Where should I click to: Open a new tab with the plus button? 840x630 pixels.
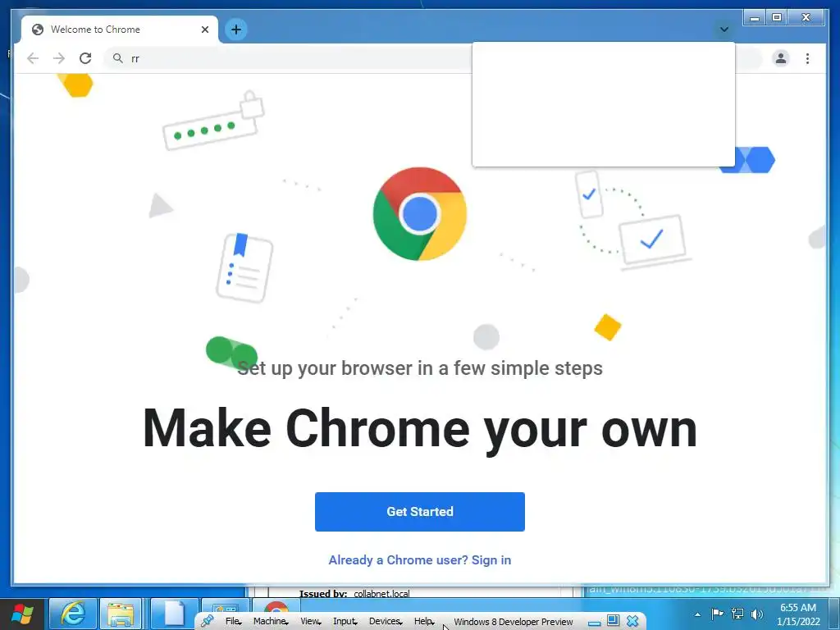[236, 30]
